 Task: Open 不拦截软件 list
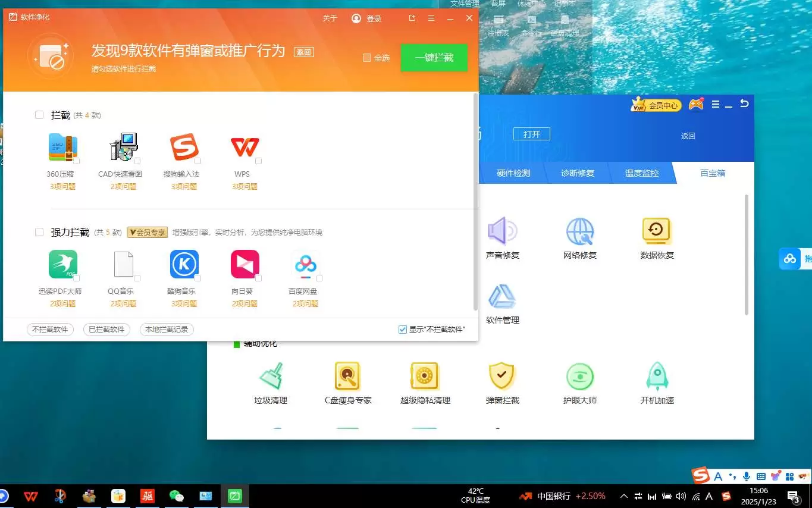pos(51,329)
